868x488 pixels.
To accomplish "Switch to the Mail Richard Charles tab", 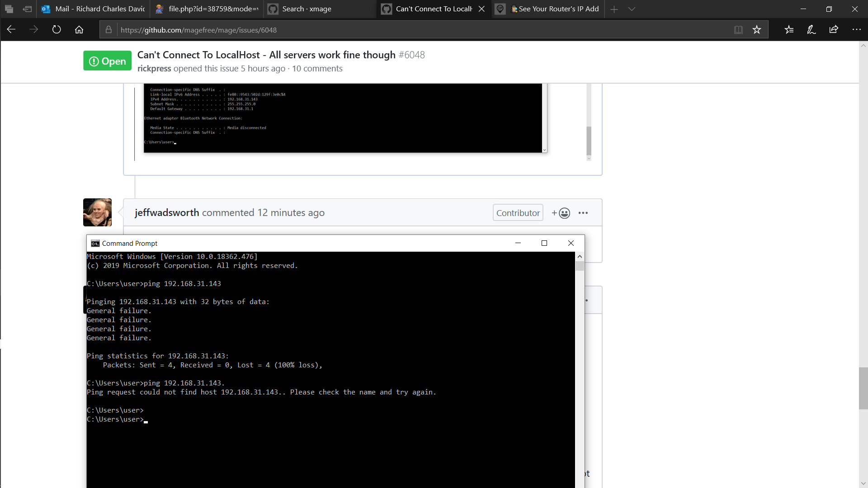I will [x=93, y=9].
